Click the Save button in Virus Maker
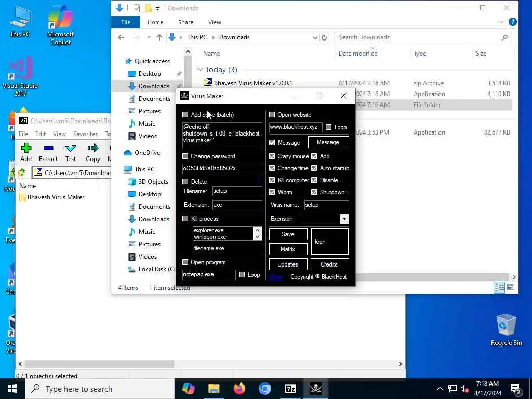532x399 pixels. 288,234
